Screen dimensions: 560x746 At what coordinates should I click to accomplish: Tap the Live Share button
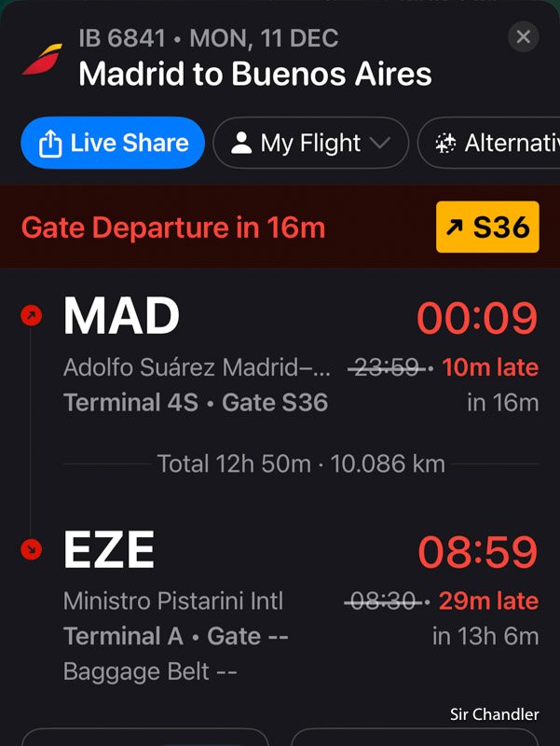click(x=113, y=143)
